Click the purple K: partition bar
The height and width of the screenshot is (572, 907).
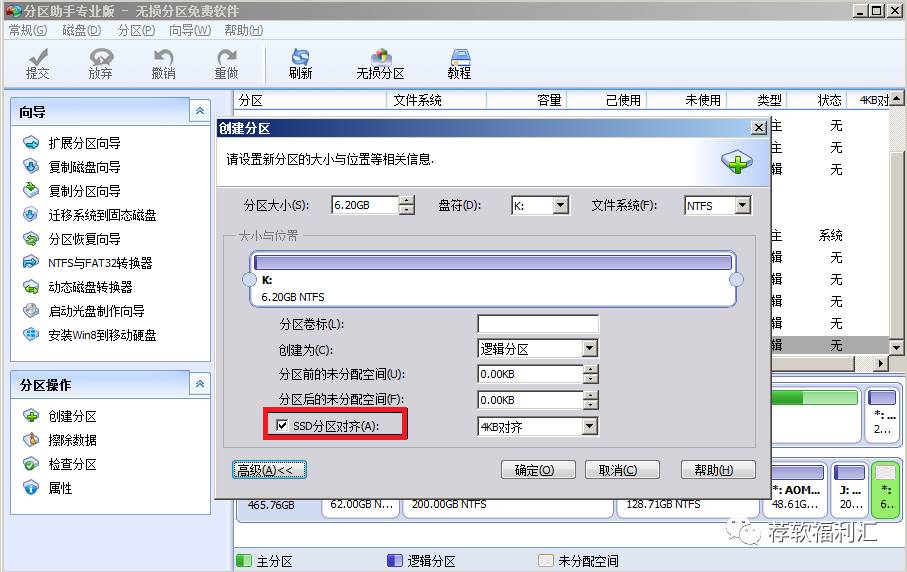493,263
